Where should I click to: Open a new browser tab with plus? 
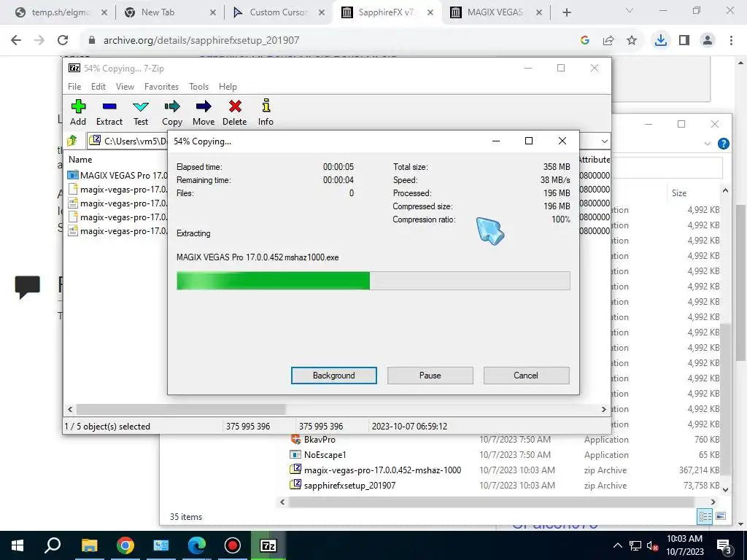coord(566,12)
